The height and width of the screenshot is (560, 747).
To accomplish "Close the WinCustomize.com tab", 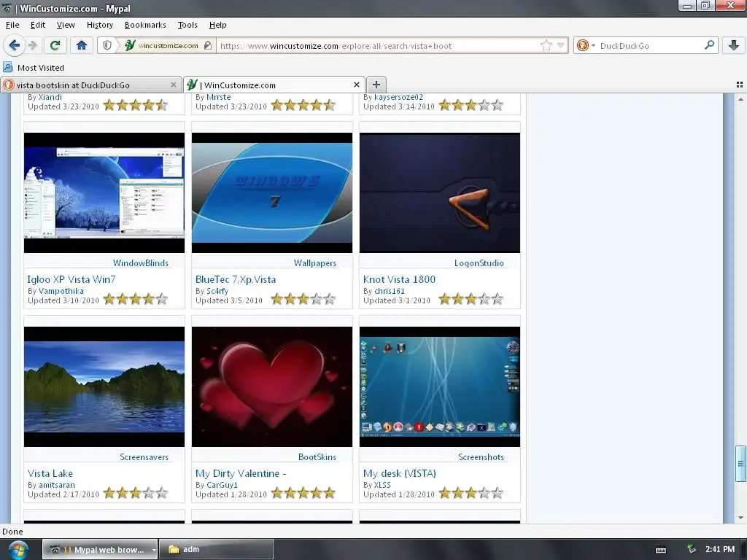I will (356, 85).
